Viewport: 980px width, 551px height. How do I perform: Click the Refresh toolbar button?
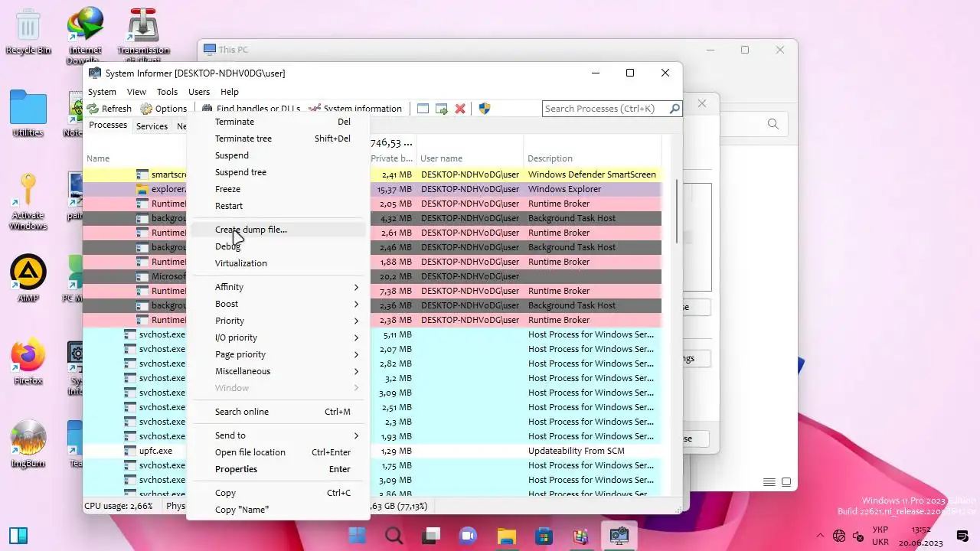pos(109,109)
